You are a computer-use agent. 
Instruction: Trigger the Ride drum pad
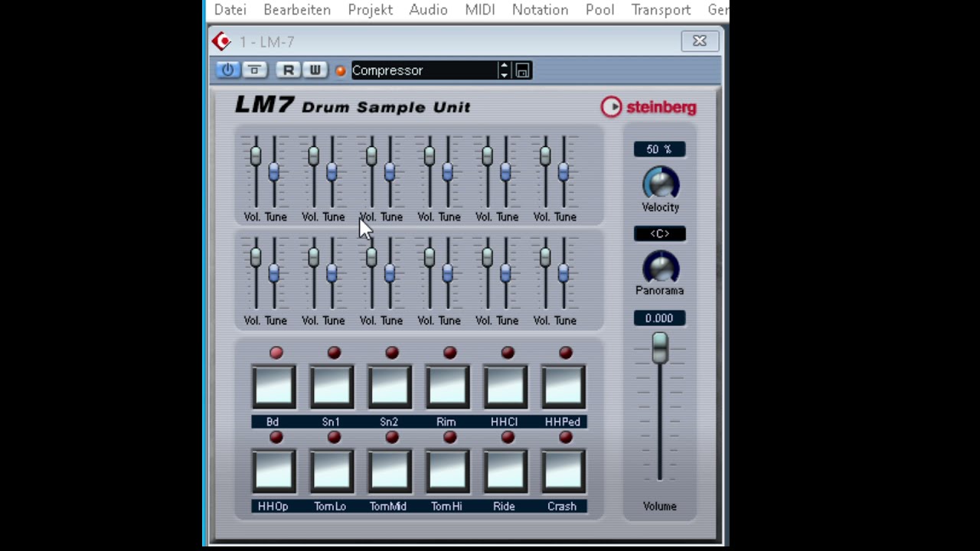pos(505,471)
